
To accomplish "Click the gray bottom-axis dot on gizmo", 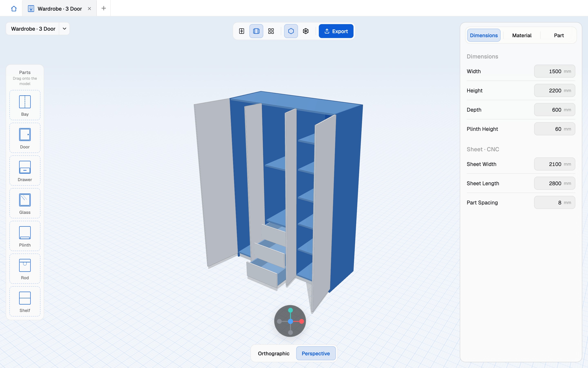I will point(290,332).
